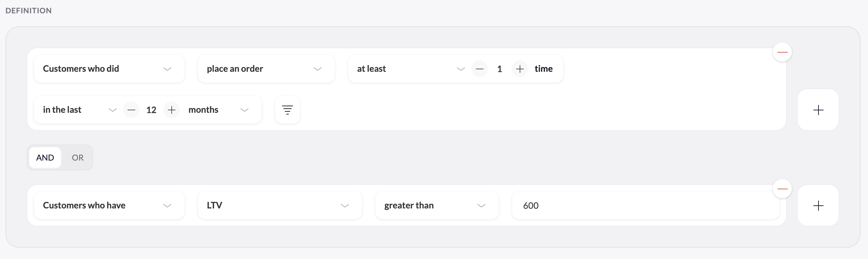Remove the place an order condition
Viewport: 868px width, 259px height.
point(782,52)
